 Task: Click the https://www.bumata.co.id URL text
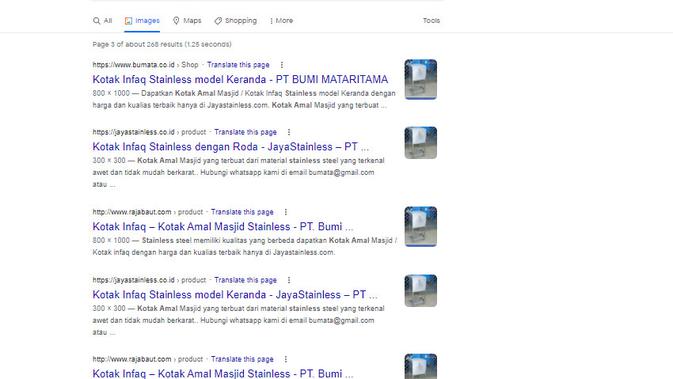pyautogui.click(x=133, y=65)
